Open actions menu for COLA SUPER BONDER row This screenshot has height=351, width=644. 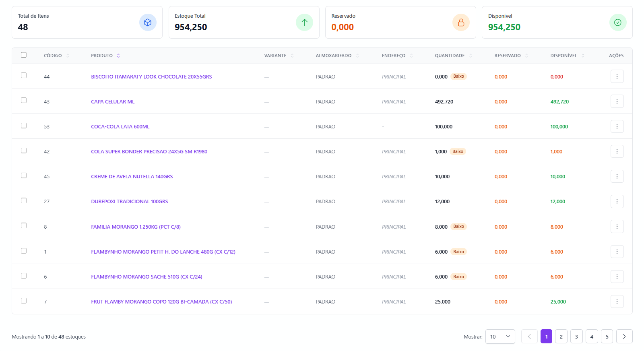pyautogui.click(x=617, y=151)
